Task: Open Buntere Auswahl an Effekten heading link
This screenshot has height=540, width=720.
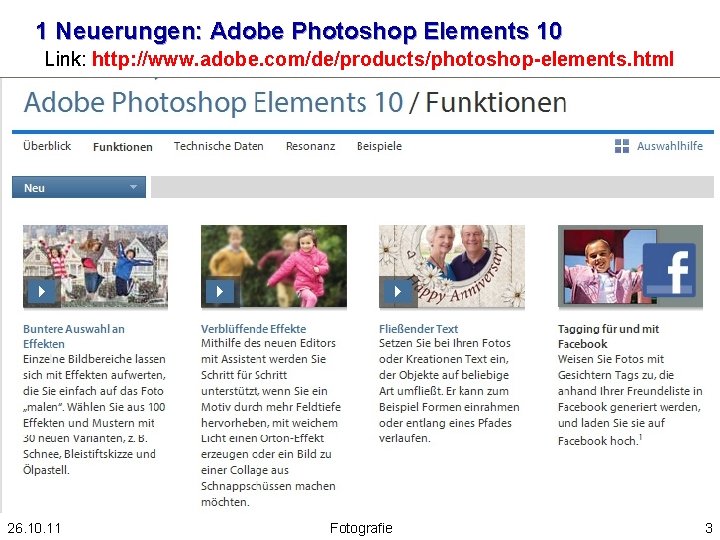Action: pos(74,336)
